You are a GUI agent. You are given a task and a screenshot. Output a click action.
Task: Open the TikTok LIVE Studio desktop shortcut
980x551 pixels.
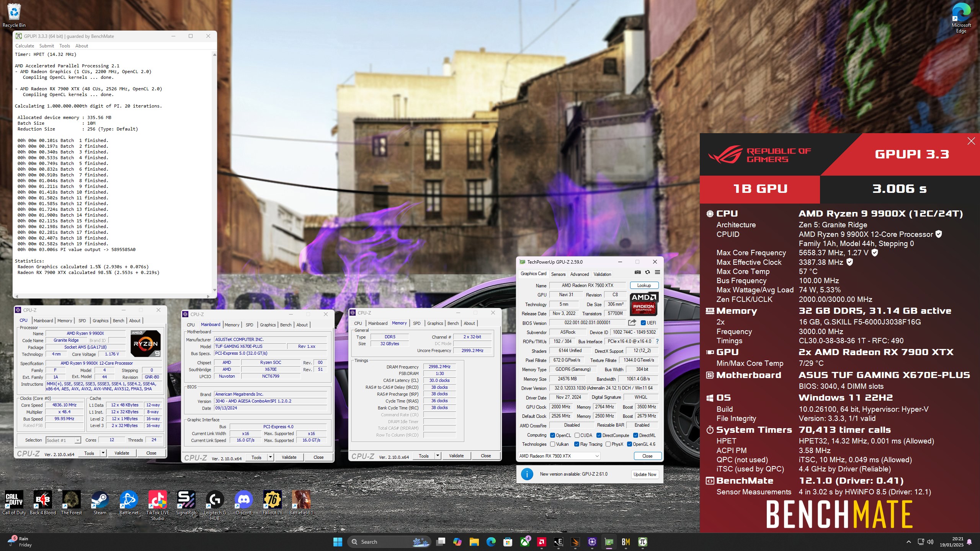157,505
